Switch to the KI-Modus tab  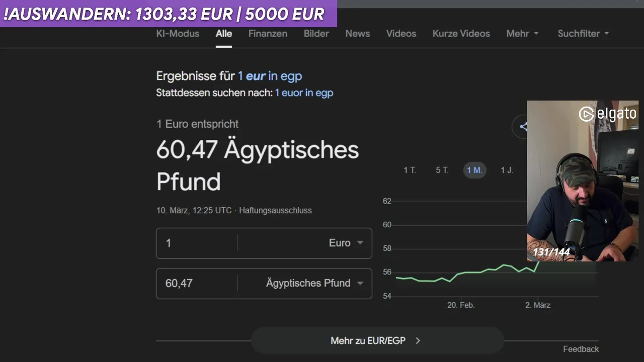point(178,34)
